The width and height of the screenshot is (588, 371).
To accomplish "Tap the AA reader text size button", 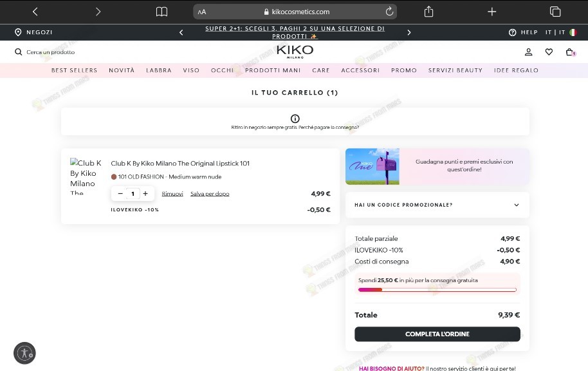I will tap(202, 12).
